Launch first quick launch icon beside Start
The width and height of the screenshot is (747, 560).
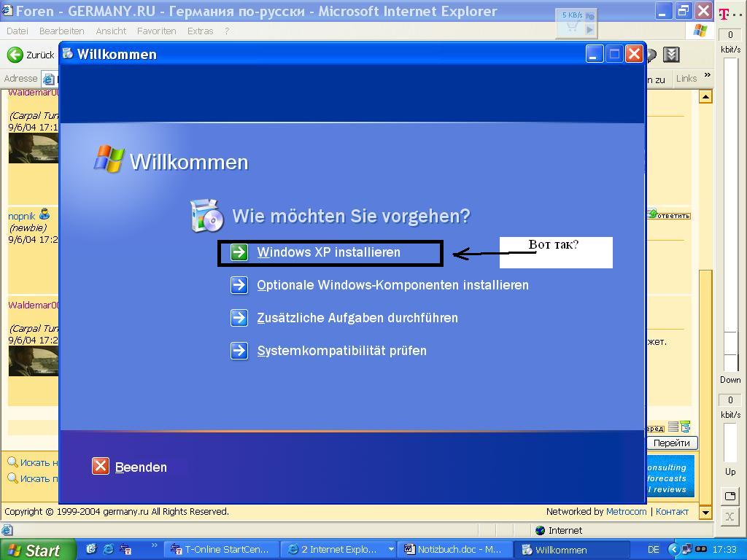[x=91, y=549]
